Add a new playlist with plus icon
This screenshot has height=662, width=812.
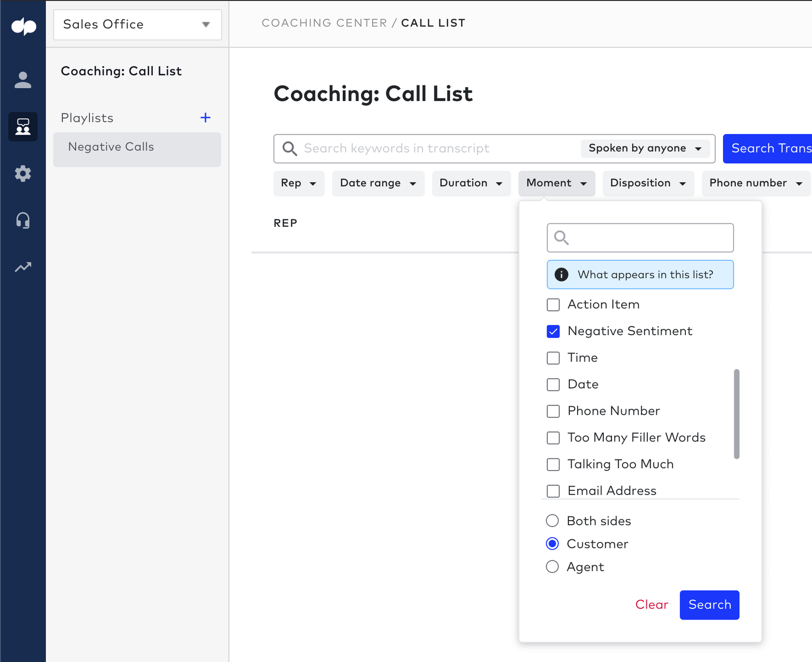point(205,118)
